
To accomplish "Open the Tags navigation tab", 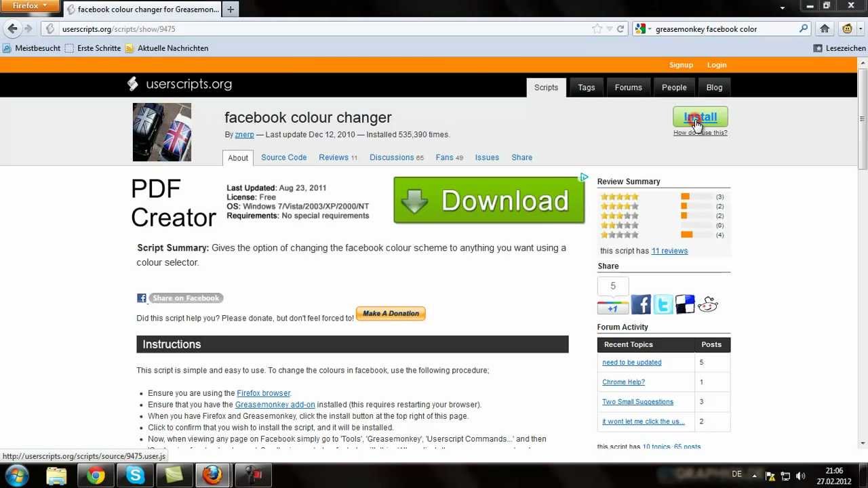I will coord(586,87).
